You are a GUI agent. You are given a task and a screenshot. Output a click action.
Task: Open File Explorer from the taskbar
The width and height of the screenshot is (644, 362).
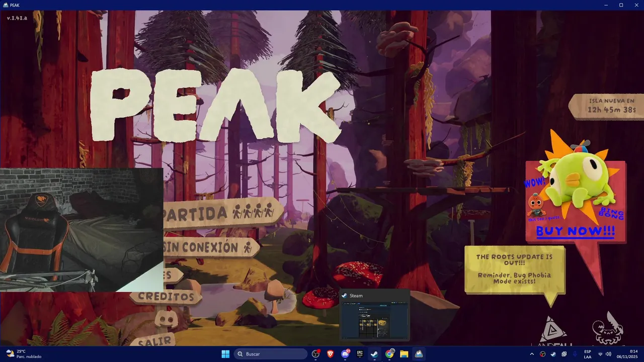[404, 354]
